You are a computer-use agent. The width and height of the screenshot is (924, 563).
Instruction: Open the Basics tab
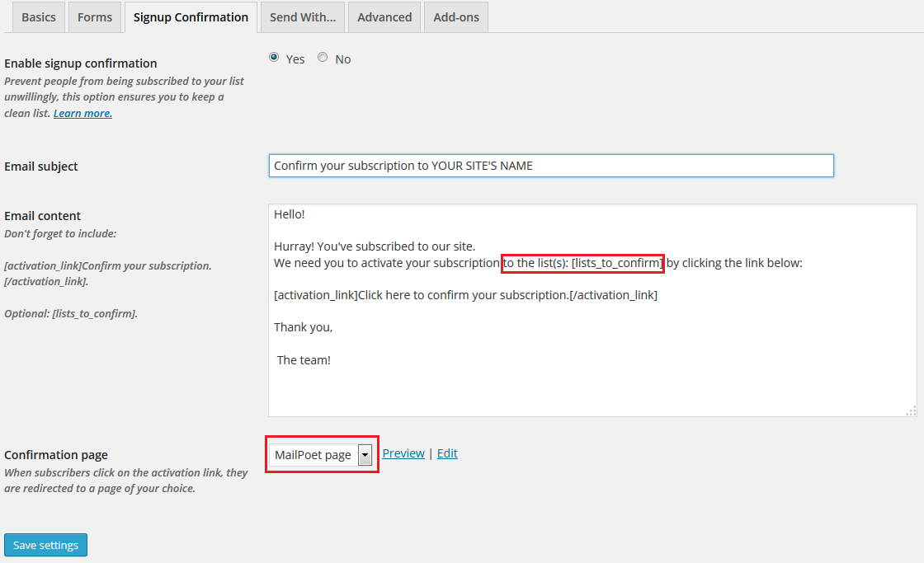point(39,17)
